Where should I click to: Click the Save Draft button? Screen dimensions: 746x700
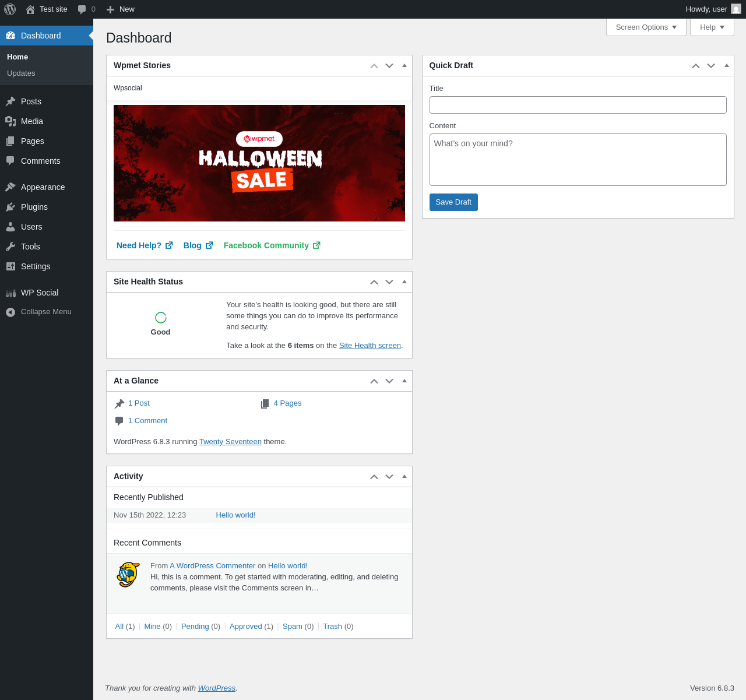453,202
